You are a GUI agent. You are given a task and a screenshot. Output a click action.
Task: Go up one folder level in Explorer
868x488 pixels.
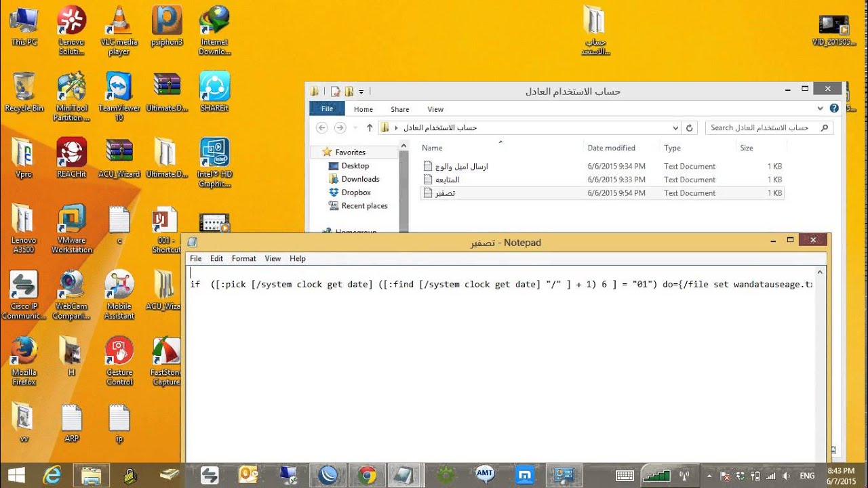point(370,127)
